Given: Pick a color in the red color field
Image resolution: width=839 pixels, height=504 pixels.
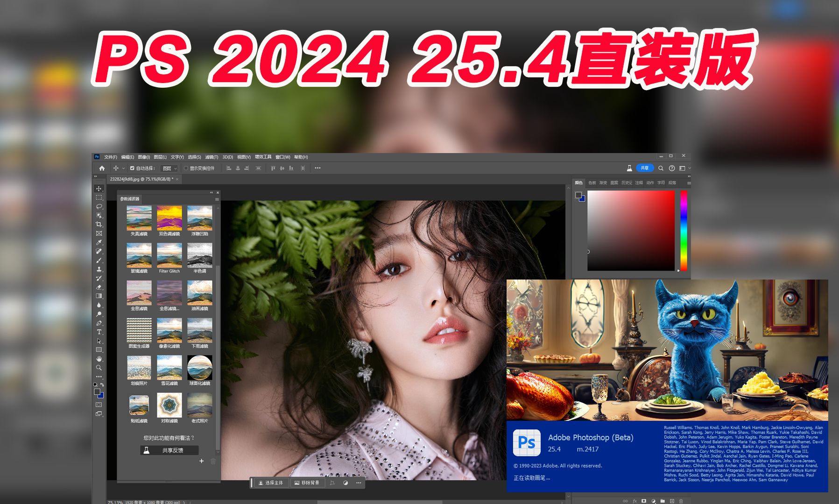Looking at the screenshot, I should pos(631,231).
